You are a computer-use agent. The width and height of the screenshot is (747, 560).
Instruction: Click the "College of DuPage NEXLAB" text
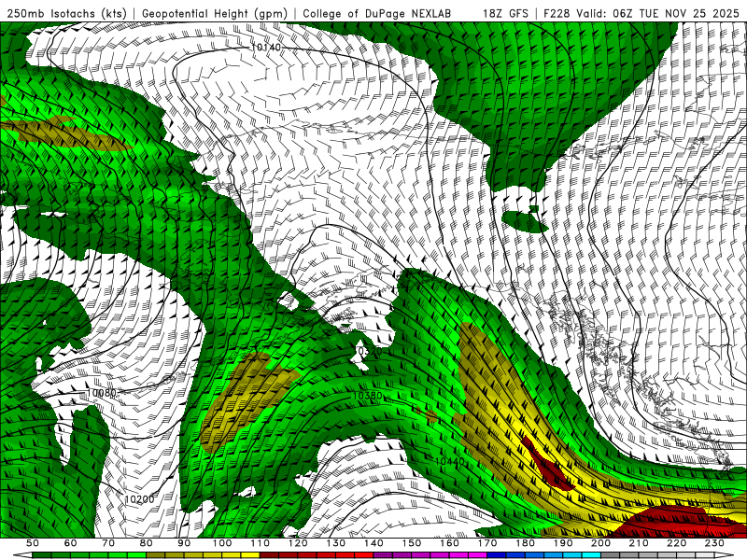point(377,13)
